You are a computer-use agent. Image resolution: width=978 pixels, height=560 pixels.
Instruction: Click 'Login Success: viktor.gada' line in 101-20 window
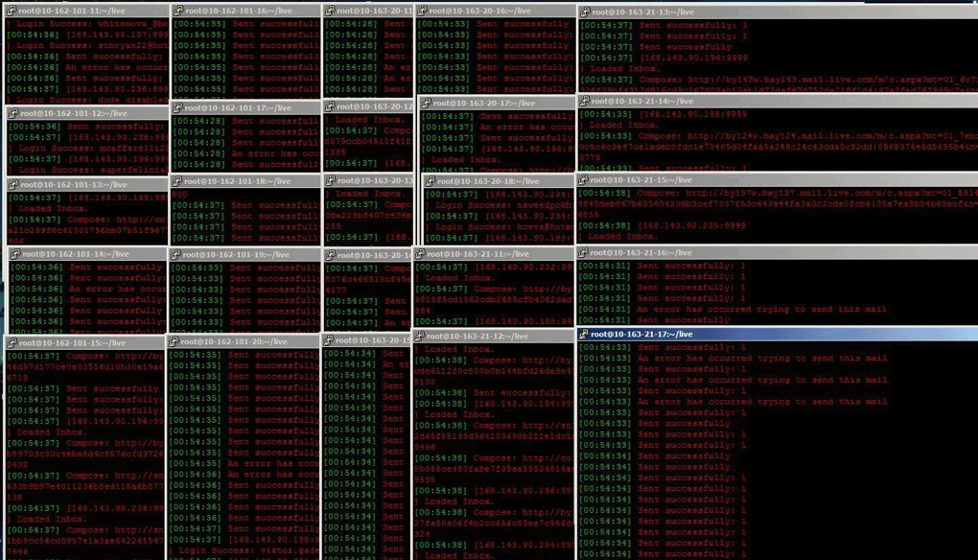pyautogui.click(x=244, y=550)
